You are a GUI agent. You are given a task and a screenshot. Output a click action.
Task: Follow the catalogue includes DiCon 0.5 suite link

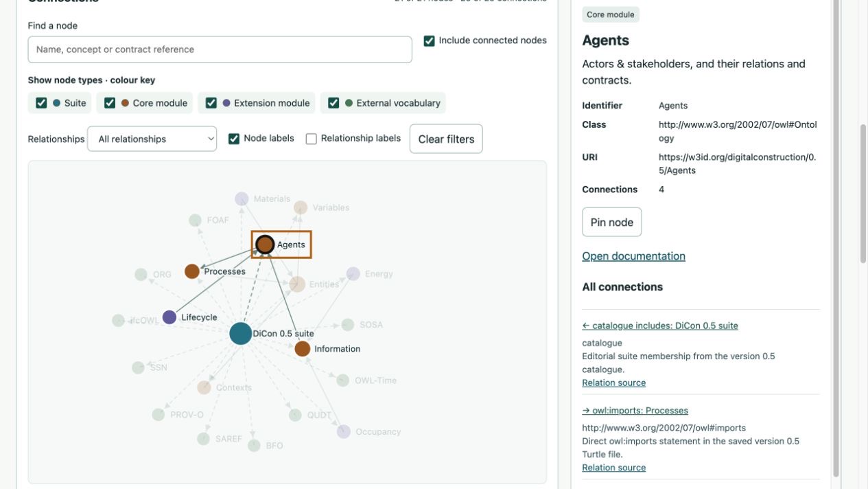(x=660, y=326)
